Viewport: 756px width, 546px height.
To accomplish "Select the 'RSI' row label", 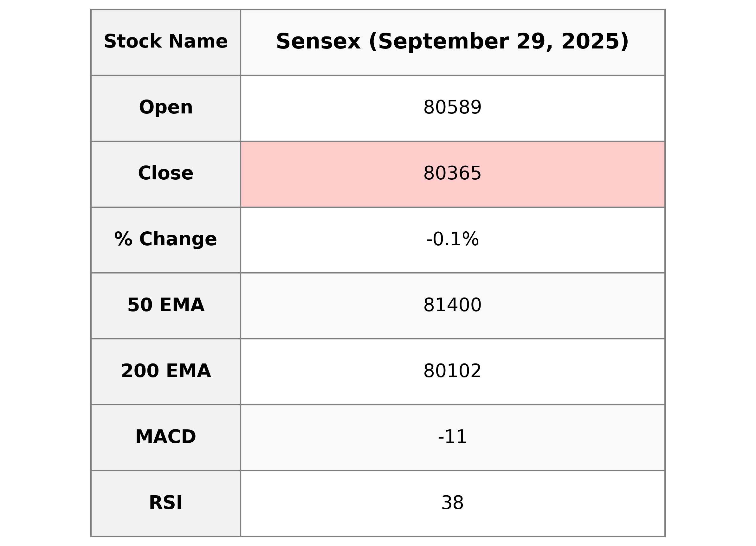I will point(166,503).
